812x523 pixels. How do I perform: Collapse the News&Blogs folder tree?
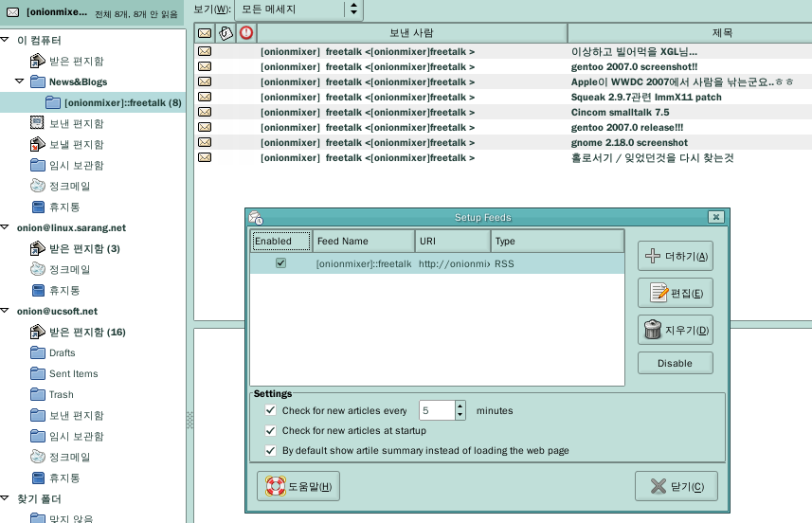19,81
